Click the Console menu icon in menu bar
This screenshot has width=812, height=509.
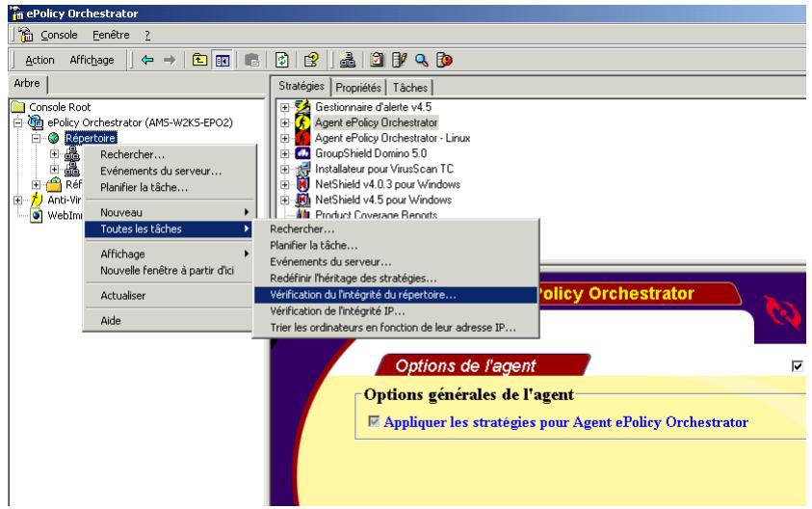click(x=26, y=35)
